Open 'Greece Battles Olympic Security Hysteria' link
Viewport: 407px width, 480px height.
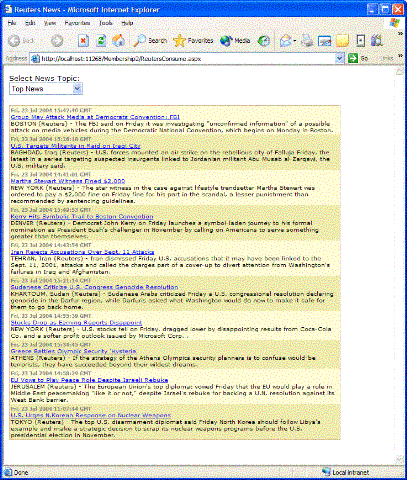tap(73, 351)
